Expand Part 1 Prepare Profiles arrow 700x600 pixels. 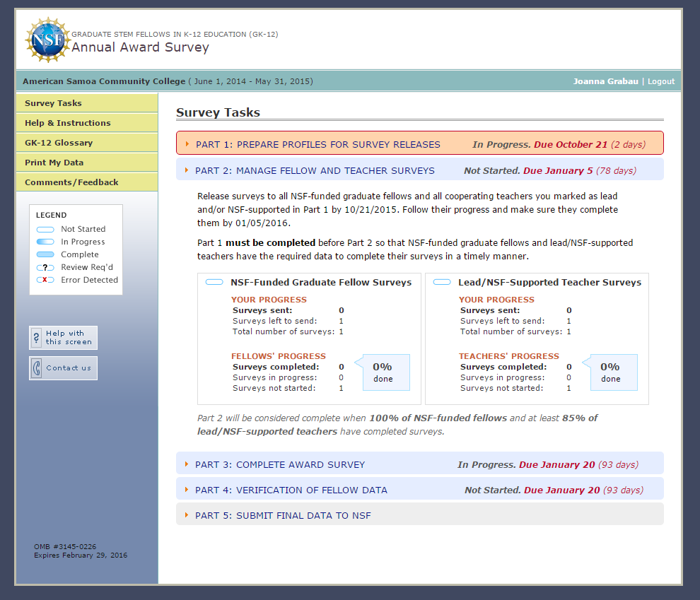click(187, 144)
